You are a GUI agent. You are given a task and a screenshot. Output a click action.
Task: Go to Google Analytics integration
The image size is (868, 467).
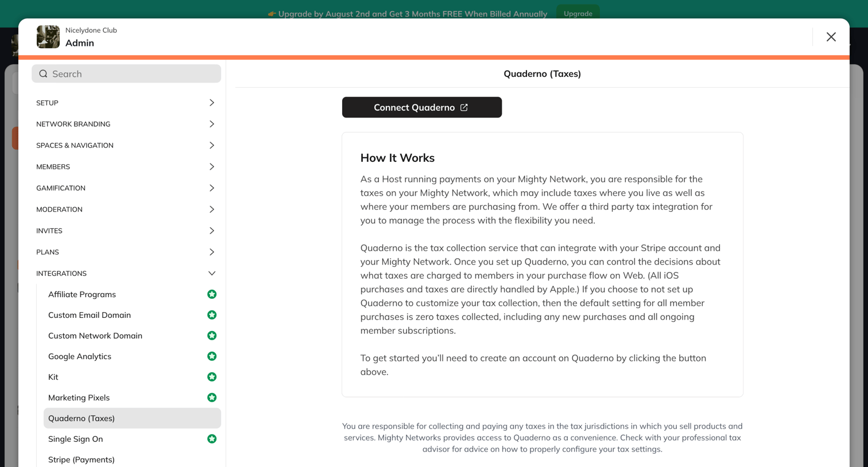coord(132,356)
